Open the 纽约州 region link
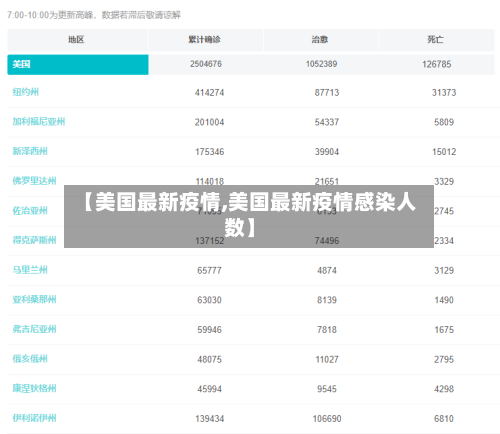This screenshot has width=500, height=434. coord(26,92)
